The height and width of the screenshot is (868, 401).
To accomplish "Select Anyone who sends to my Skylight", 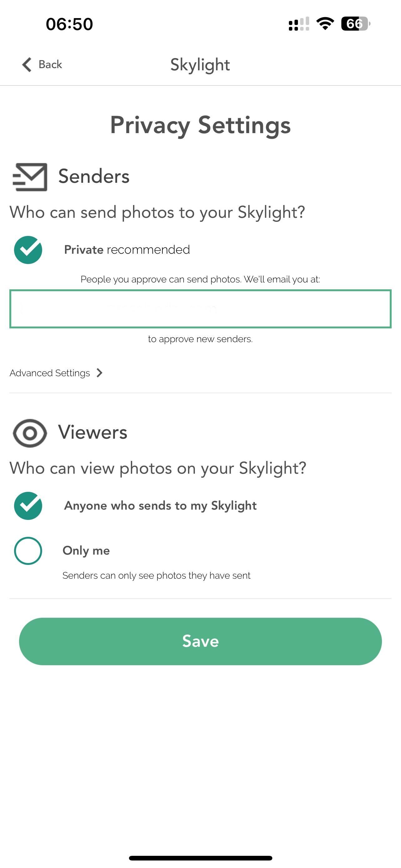I will (28, 506).
